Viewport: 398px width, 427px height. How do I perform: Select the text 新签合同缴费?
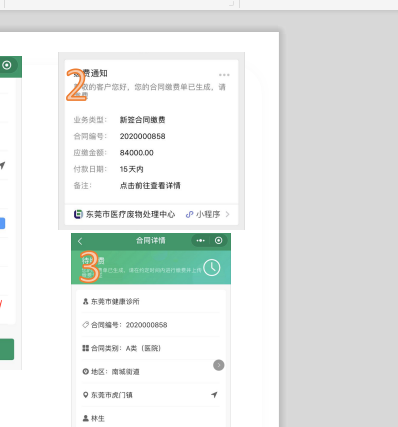142,120
